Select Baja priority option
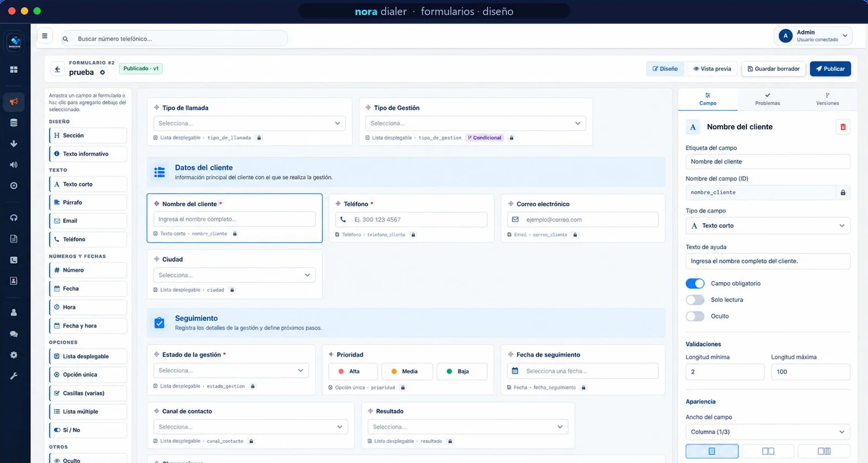 (x=462, y=371)
